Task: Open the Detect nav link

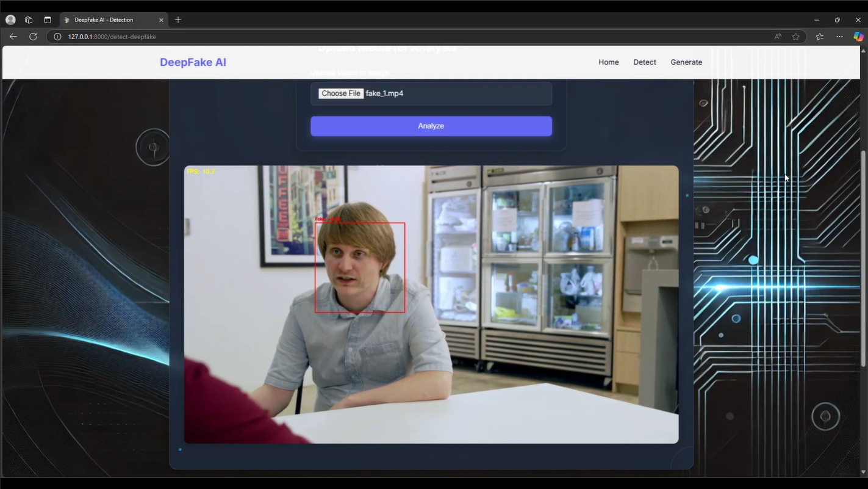Action: click(645, 62)
